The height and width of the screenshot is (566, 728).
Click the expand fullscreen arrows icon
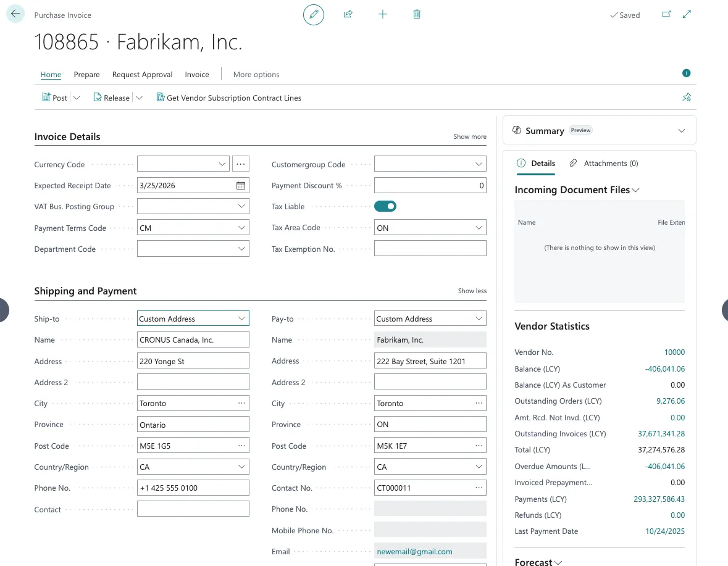687,14
